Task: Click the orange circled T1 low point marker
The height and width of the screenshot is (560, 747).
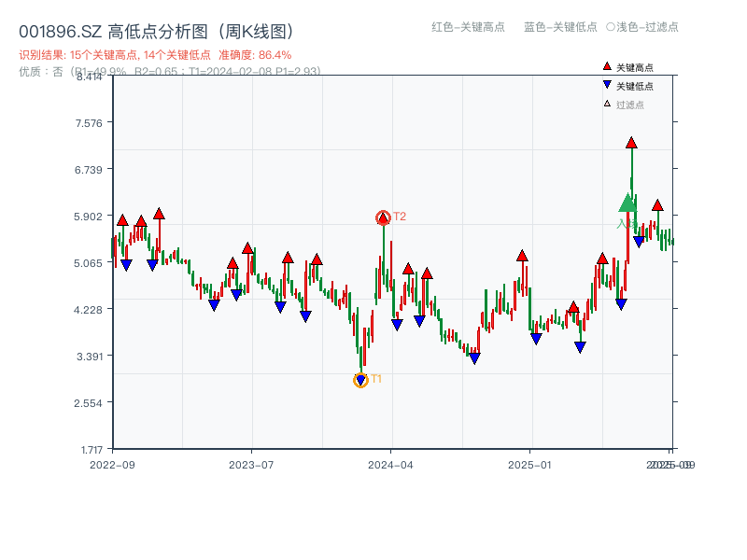Action: point(362,380)
